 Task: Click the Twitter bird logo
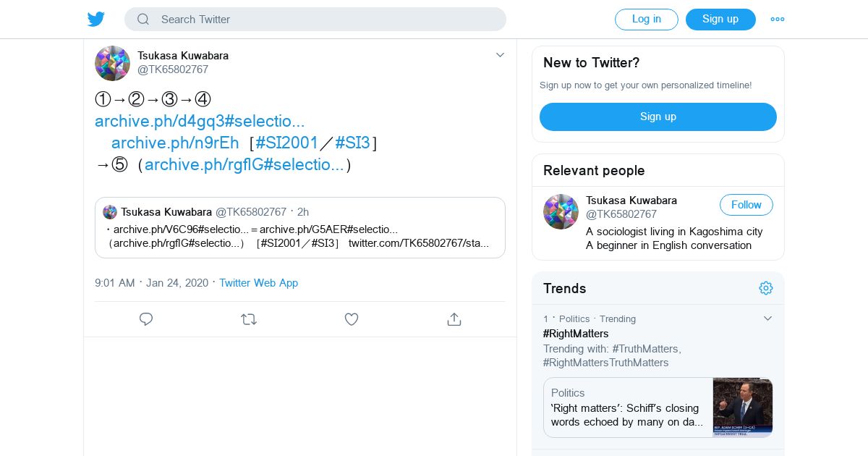pyautogui.click(x=96, y=20)
